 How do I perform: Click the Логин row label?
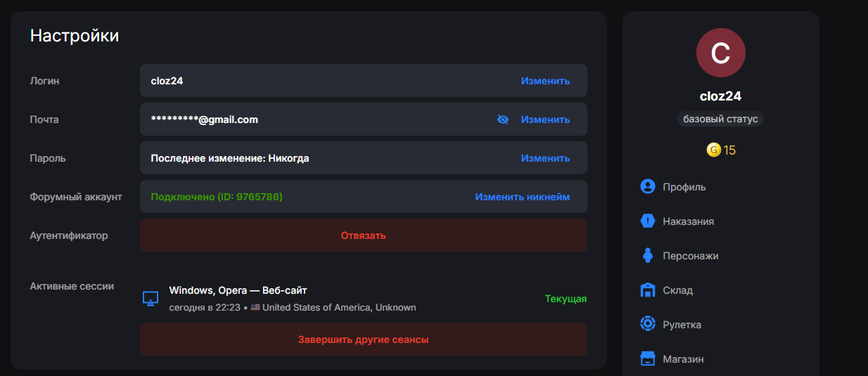[44, 81]
